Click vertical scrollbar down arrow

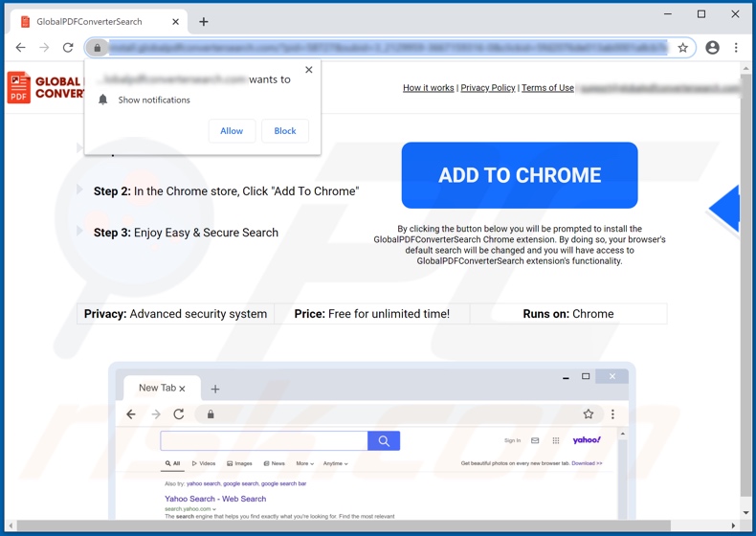pos(745,512)
